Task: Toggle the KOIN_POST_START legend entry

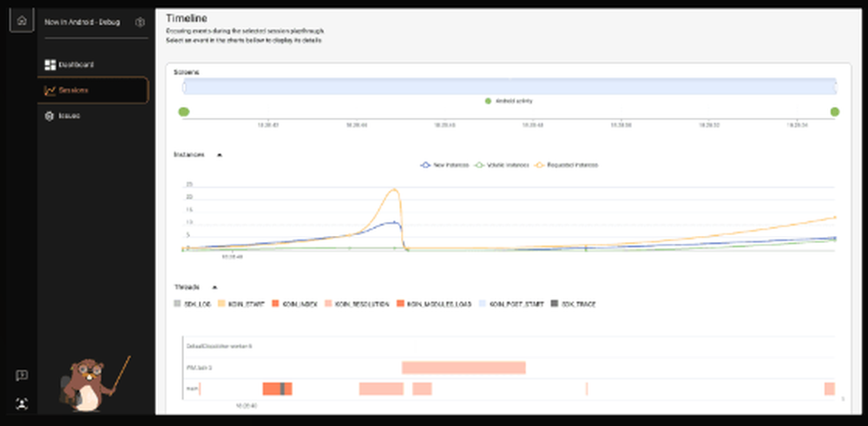Action: click(510, 304)
